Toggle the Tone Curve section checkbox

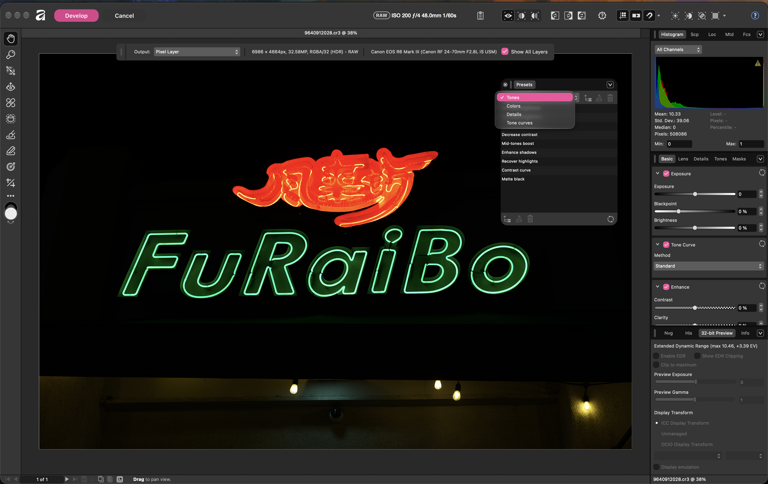(666, 244)
